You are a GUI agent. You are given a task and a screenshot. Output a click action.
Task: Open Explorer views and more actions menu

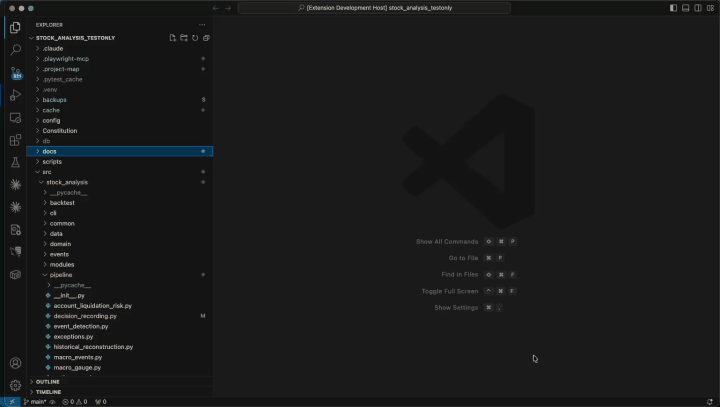[x=202, y=25]
